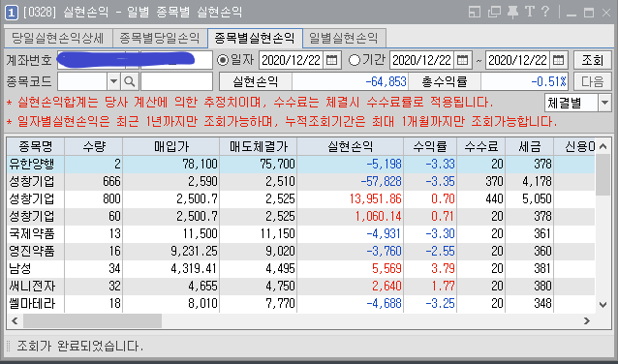
Task: Open the 일별실현손익 tab
Action: pos(343,38)
